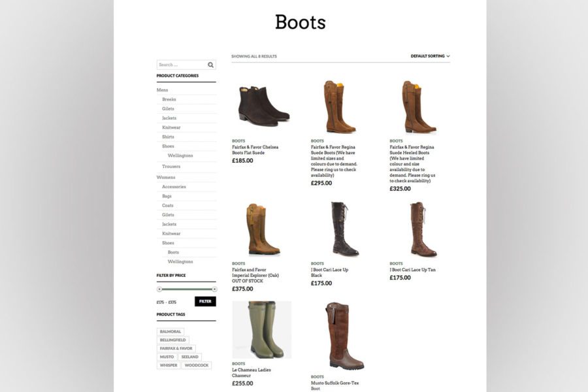Click the 'Showing all 8 results' text
Viewport: 588px width, 392px height.
click(254, 56)
